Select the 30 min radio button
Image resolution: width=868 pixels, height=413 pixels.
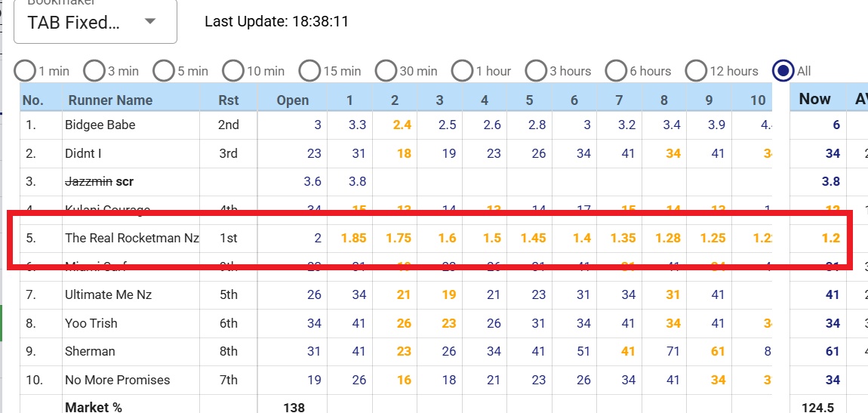(x=386, y=71)
